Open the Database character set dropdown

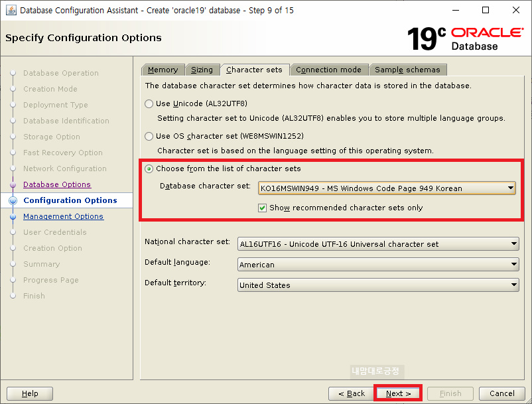tap(387, 188)
